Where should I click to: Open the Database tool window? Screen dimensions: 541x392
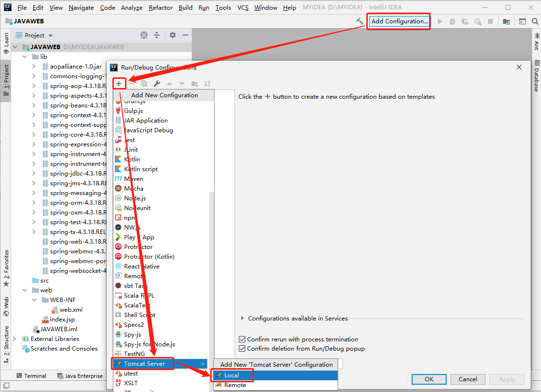[537, 76]
